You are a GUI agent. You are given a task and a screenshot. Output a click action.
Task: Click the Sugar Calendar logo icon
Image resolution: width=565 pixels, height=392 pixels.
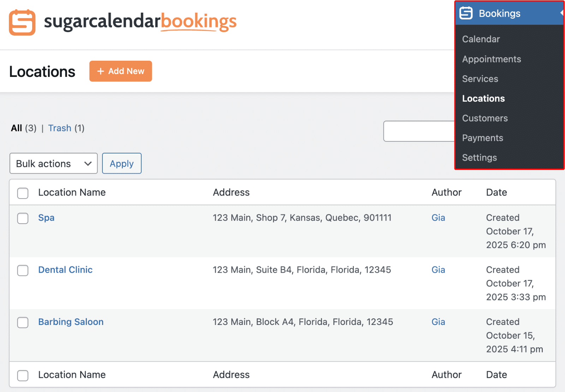point(22,22)
